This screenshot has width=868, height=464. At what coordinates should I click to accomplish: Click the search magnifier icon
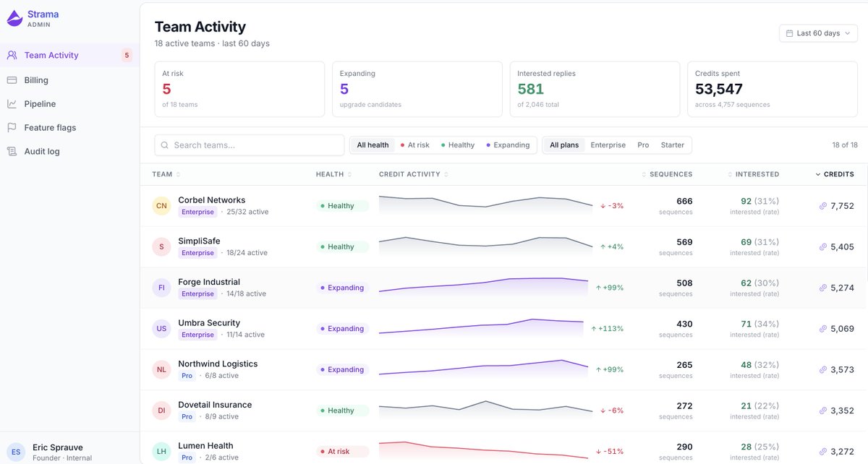tap(165, 145)
